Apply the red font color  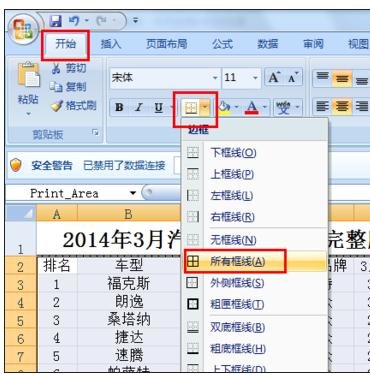click(252, 107)
